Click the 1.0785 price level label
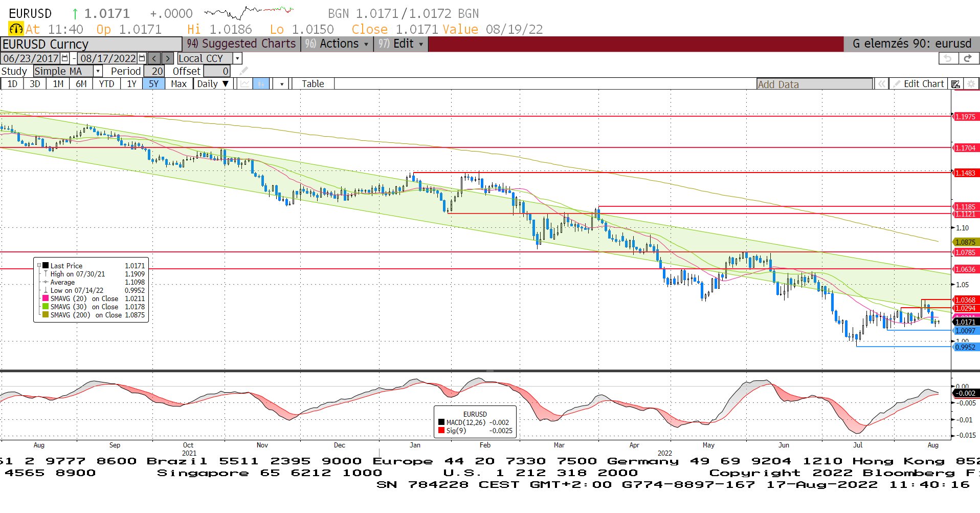Screen dimensions: 980x513 (x=965, y=252)
